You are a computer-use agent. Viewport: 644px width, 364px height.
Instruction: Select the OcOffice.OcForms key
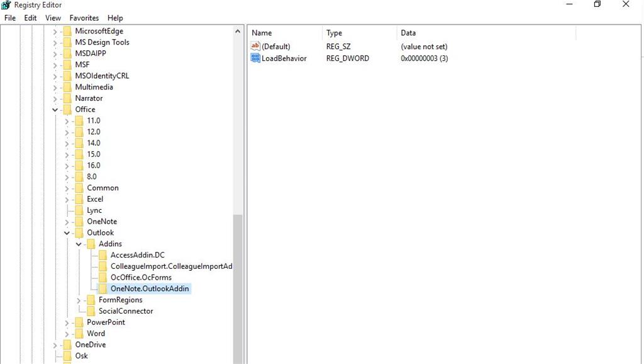(141, 278)
